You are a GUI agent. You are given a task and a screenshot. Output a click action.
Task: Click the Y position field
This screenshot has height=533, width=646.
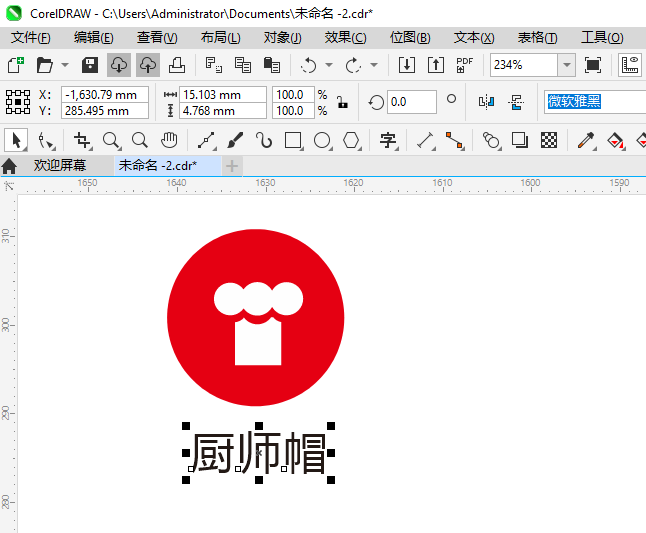[x=105, y=110]
